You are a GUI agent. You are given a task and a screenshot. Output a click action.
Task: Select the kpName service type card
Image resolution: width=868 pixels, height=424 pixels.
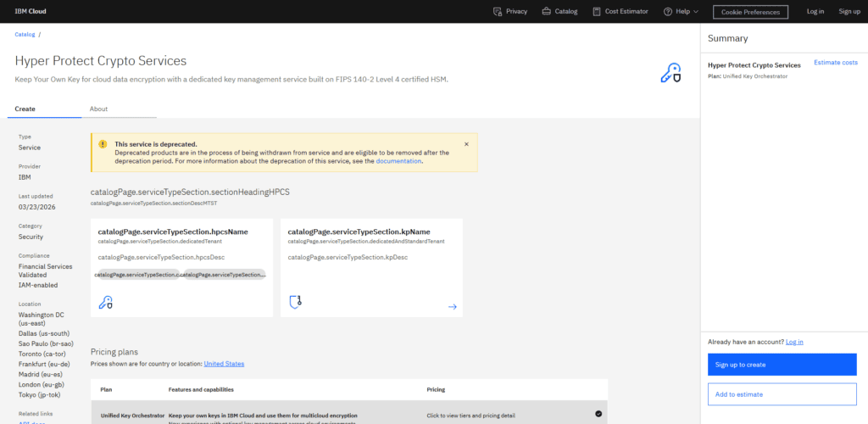[x=371, y=268]
